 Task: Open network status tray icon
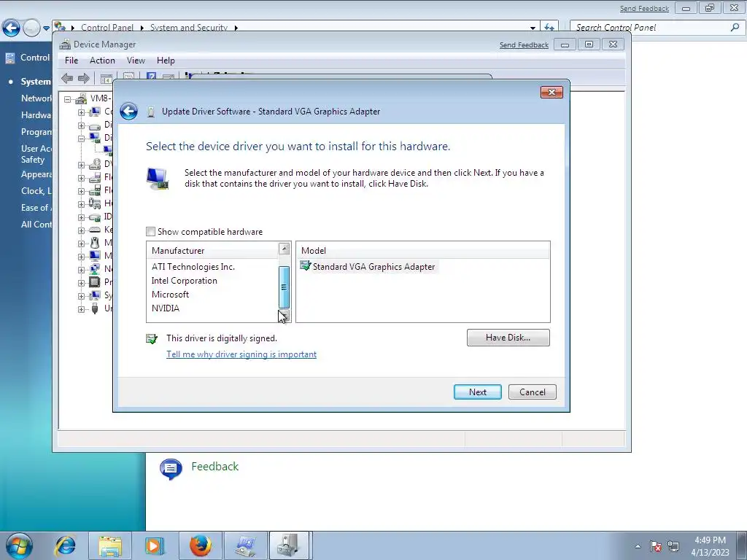coord(673,546)
